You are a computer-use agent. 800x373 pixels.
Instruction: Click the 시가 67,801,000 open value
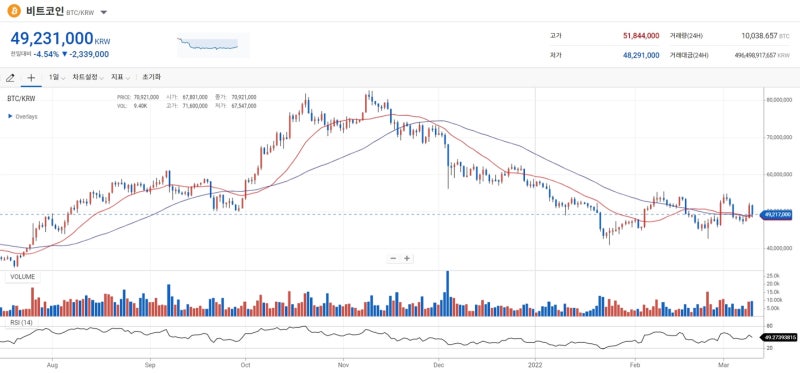coord(187,97)
